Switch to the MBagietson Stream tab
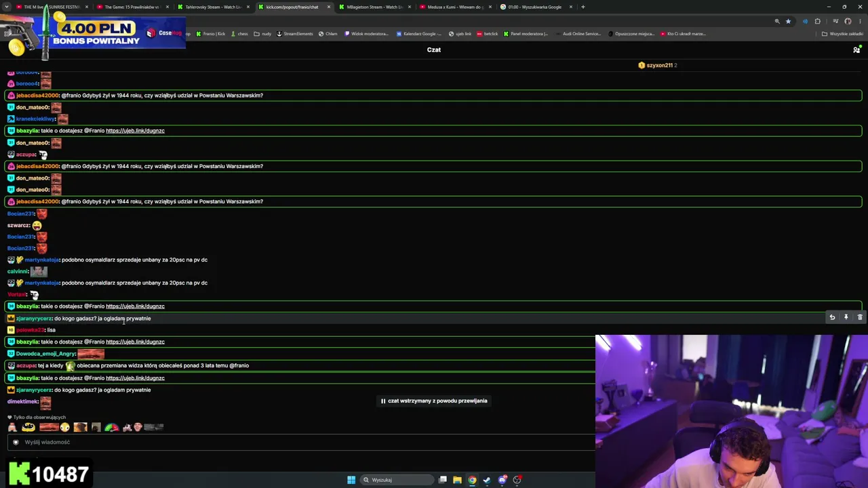 375,7
